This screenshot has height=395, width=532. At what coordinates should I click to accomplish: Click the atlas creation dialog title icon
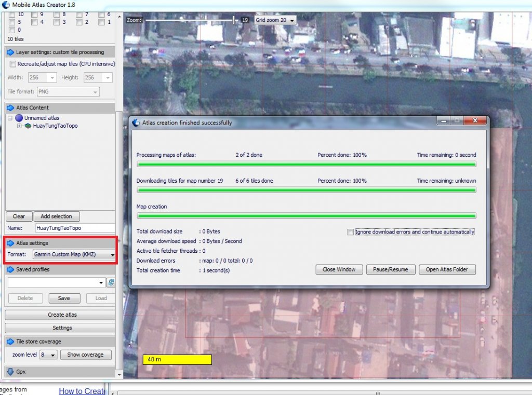click(136, 122)
